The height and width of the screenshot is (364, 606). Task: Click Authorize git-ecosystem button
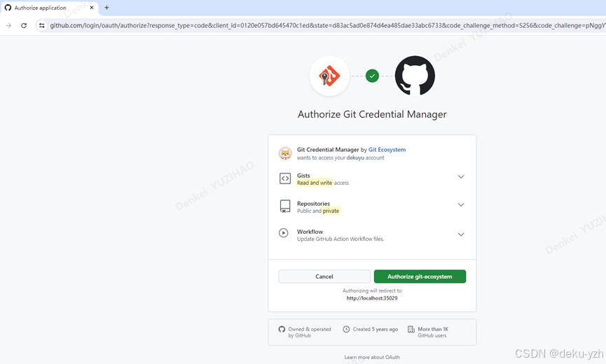coord(420,276)
